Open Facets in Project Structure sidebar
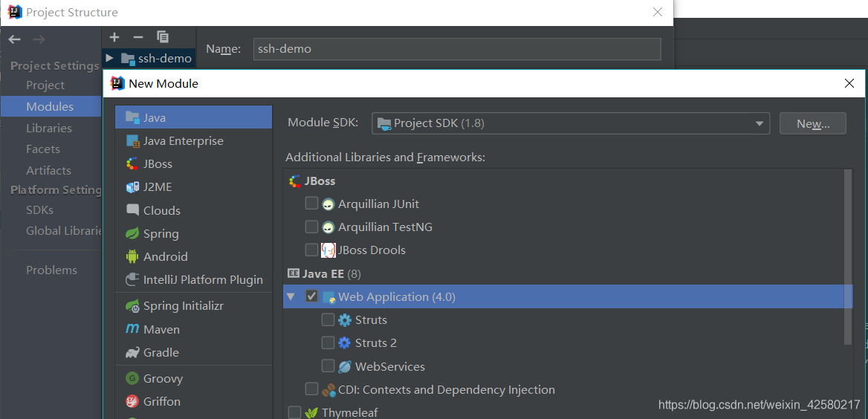 [x=42, y=149]
